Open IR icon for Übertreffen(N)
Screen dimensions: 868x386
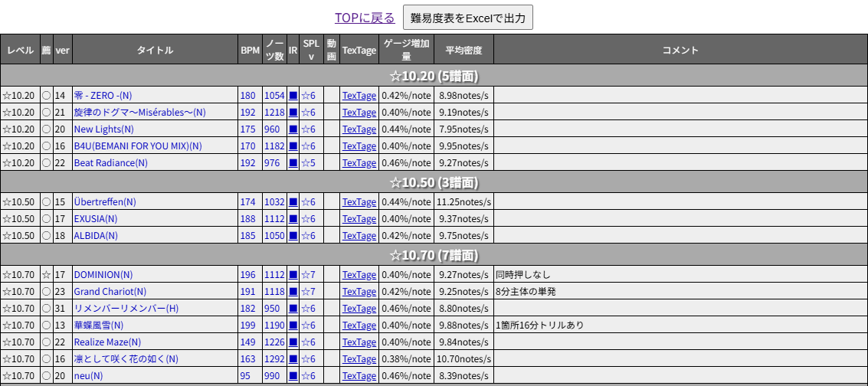[x=293, y=202]
